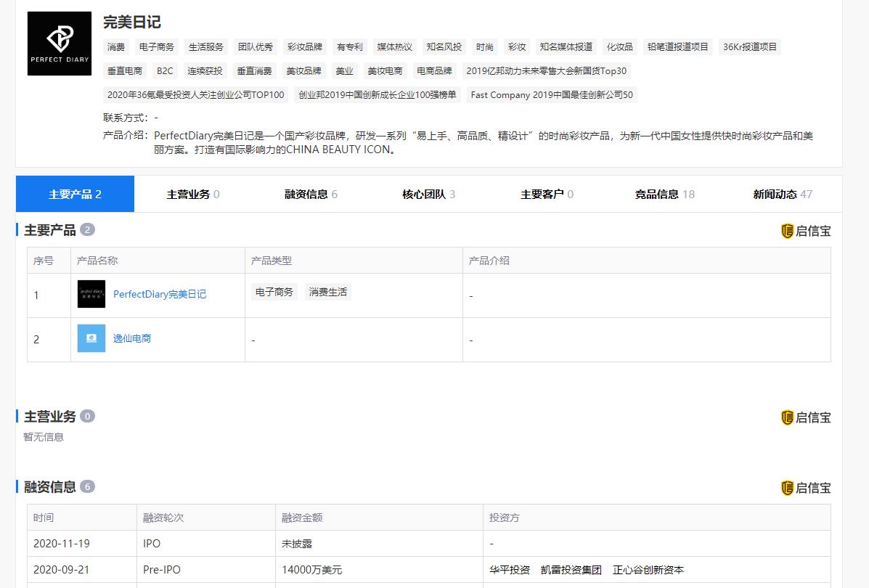
Task: Click the 电子商务 tag in header
Action: click(x=157, y=46)
